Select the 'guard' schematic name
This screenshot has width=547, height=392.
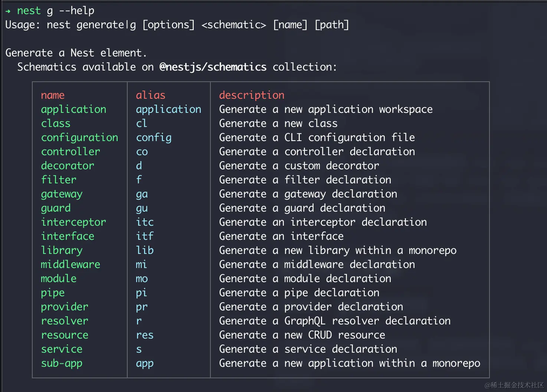(56, 208)
